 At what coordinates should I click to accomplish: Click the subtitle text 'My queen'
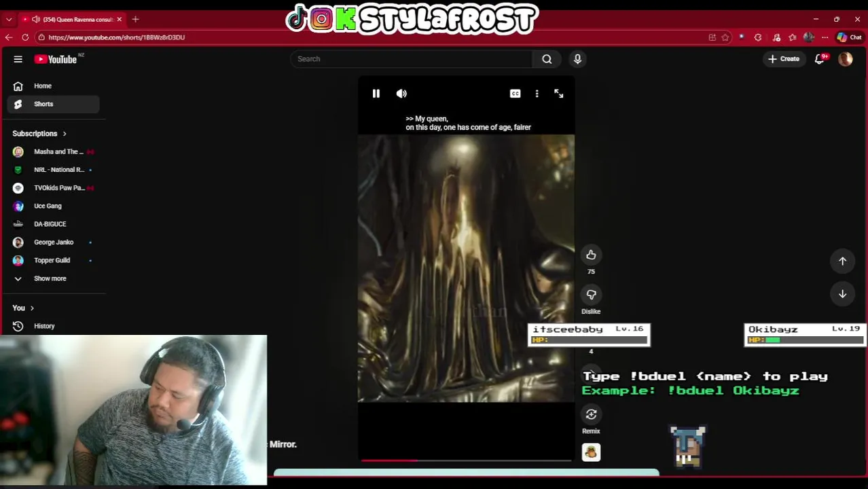point(431,119)
